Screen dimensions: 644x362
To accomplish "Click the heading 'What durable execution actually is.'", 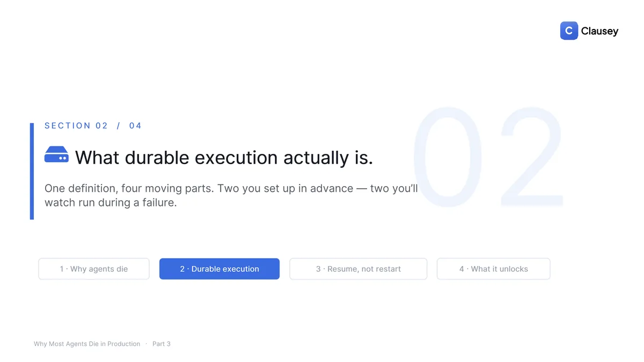I will pos(224,158).
